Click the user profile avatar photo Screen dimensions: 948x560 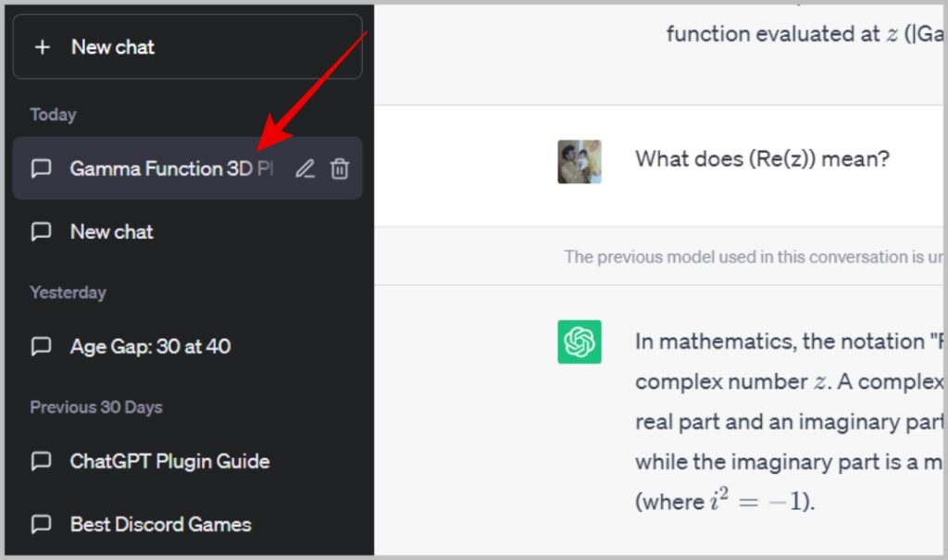[580, 161]
